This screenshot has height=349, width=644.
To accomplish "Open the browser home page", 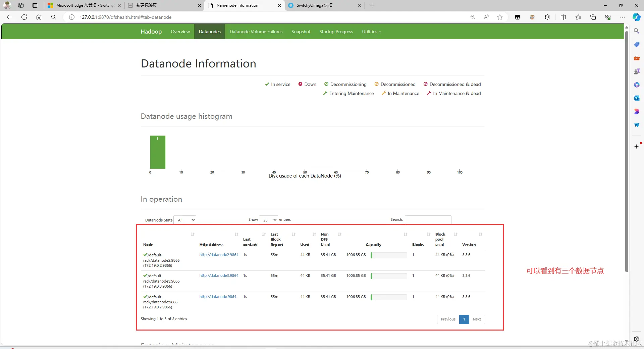I will (x=39, y=17).
